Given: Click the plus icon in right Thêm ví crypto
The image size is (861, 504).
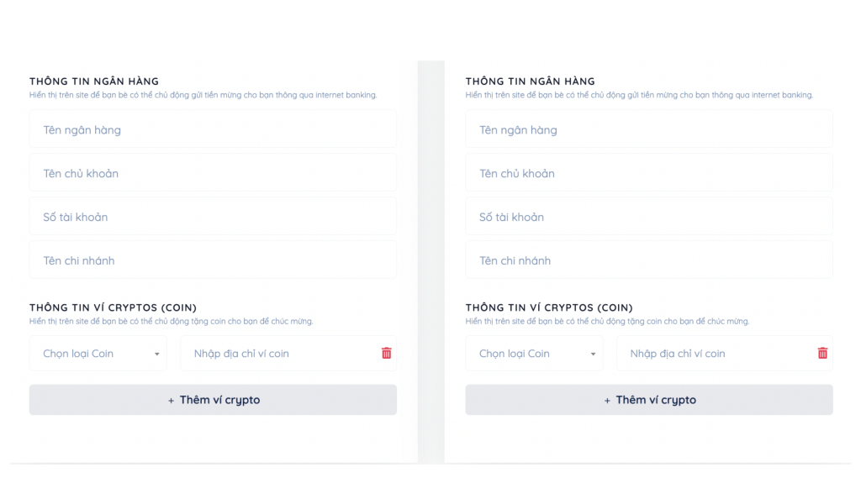Looking at the screenshot, I should pyautogui.click(x=608, y=401).
